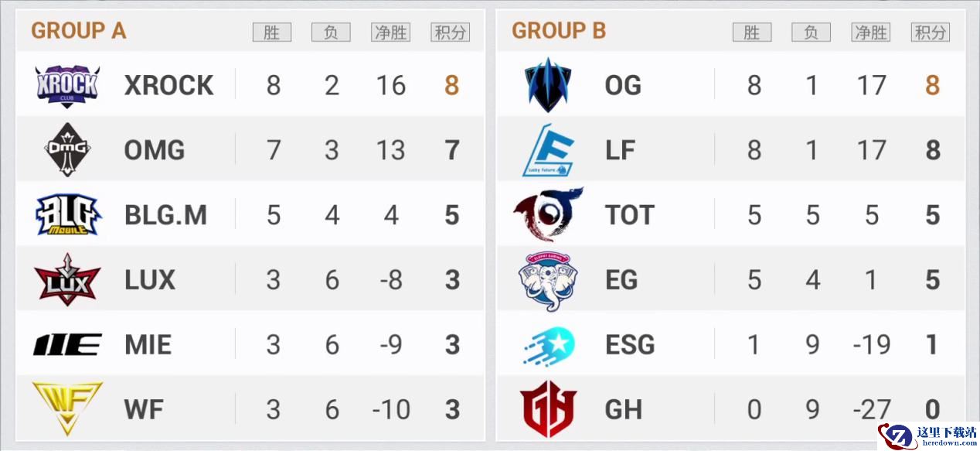
Task: Click the BLG Mobile logo
Action: [x=67, y=214]
